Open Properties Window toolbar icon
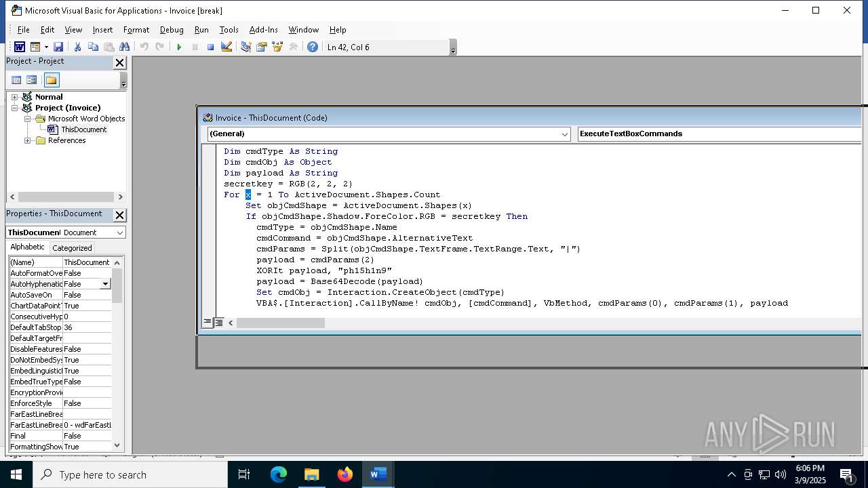The width and height of the screenshot is (868, 488). [x=261, y=47]
